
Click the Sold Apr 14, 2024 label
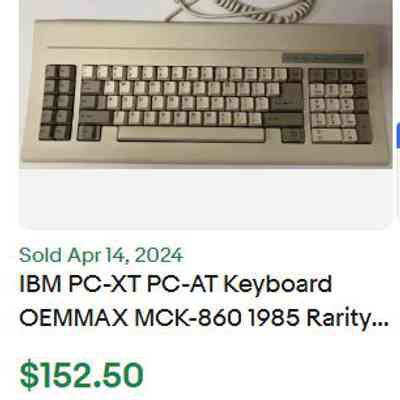coord(101,255)
